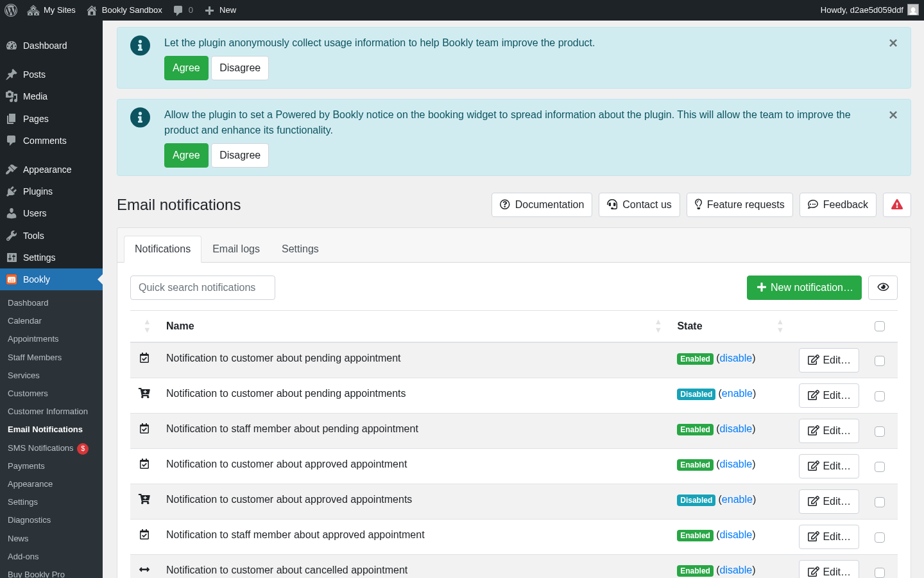Screen dimensions: 924x578
Task: Focus the Quick search notifications field
Action: tap(203, 288)
